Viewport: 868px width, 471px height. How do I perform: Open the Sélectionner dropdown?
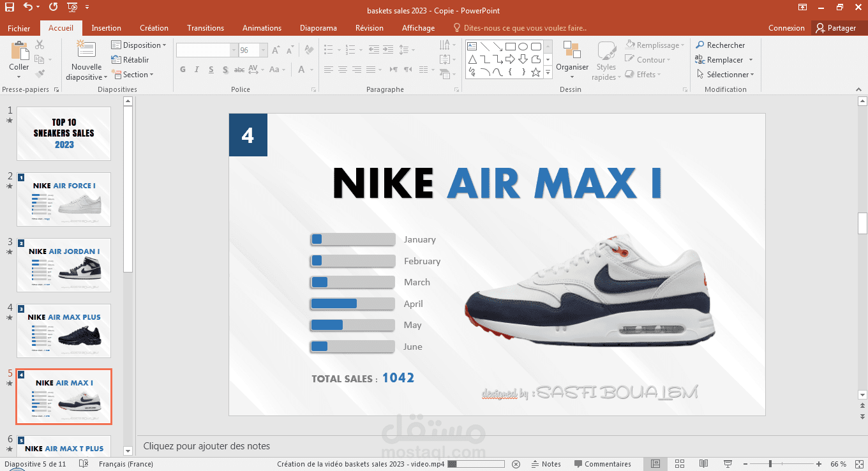725,75
